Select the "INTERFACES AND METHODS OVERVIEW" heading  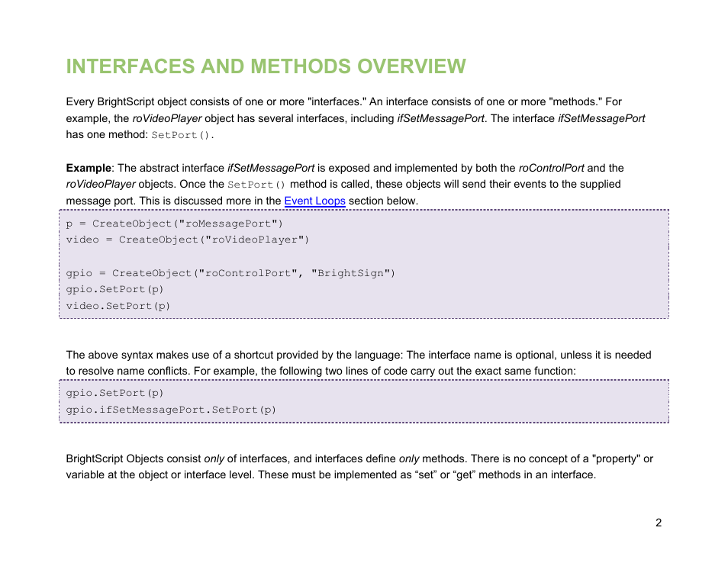pyautogui.click(x=266, y=66)
